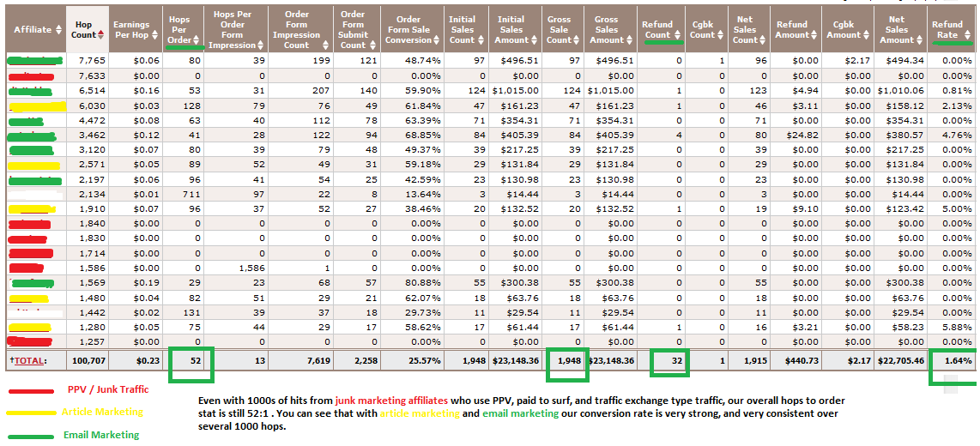
Task: Click the Cgbk Count sort arrows
Action: (x=719, y=35)
